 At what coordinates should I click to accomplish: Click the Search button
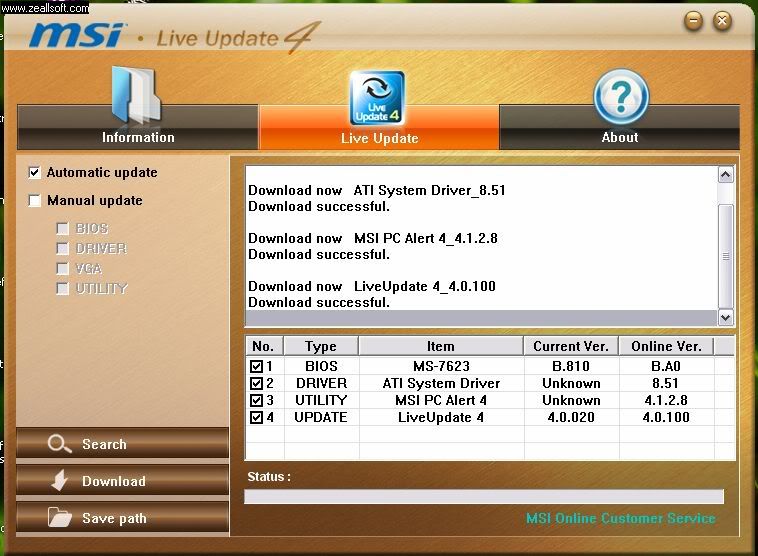point(122,443)
